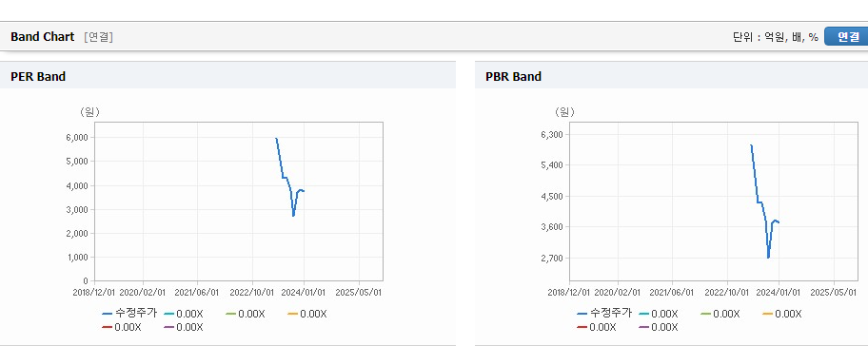Image resolution: width=868 pixels, height=346 pixels.
Task: Click the (원) unit label above PBR chart
Action: (x=564, y=112)
